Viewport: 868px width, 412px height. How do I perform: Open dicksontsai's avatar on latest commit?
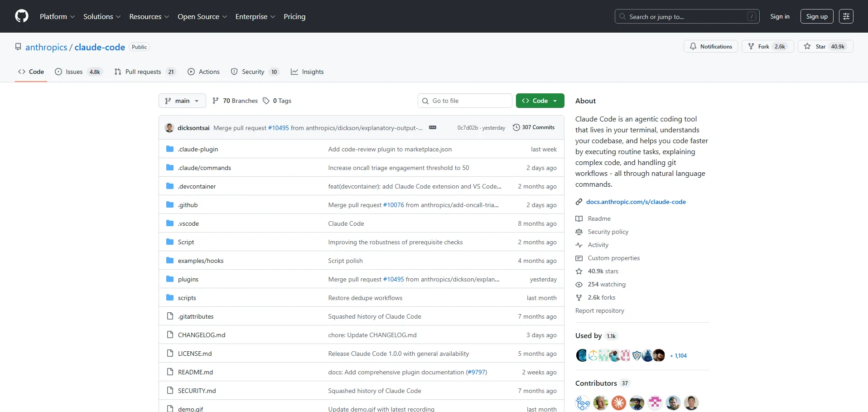169,127
